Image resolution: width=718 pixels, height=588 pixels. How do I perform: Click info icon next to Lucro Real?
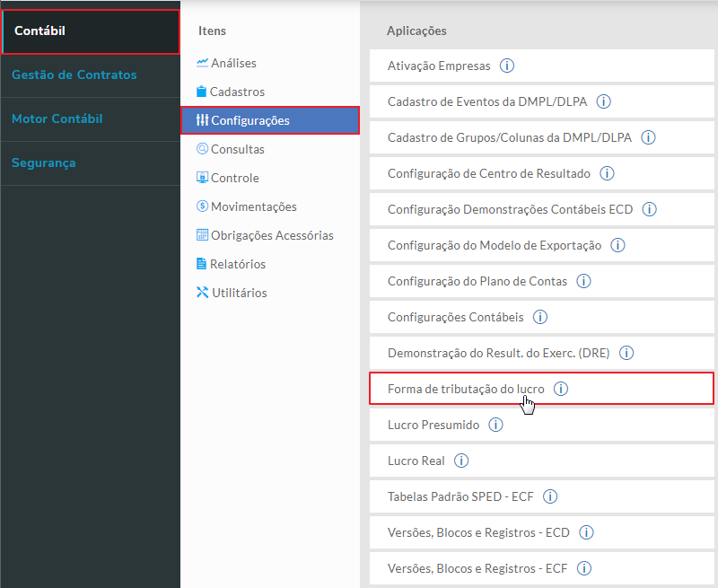[461, 461]
